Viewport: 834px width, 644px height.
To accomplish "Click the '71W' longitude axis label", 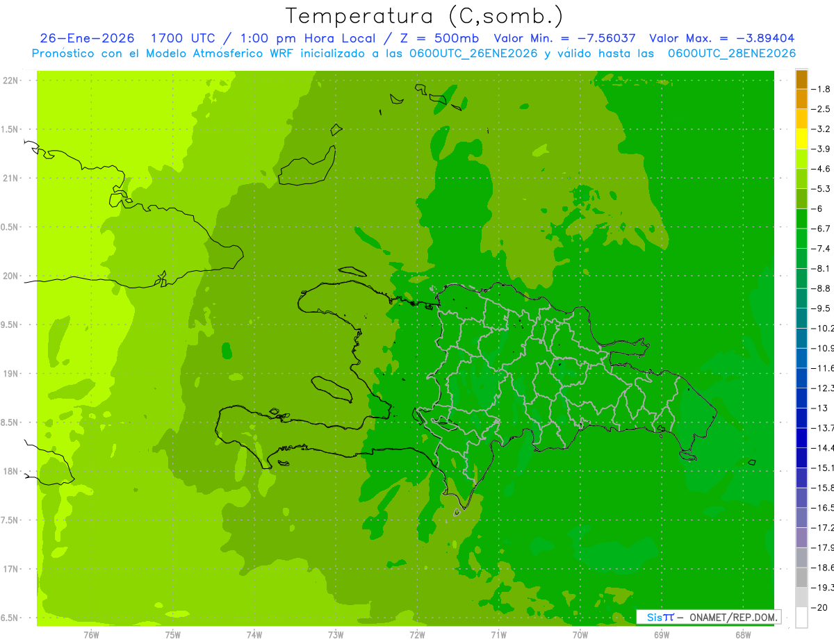I will 498,634.
